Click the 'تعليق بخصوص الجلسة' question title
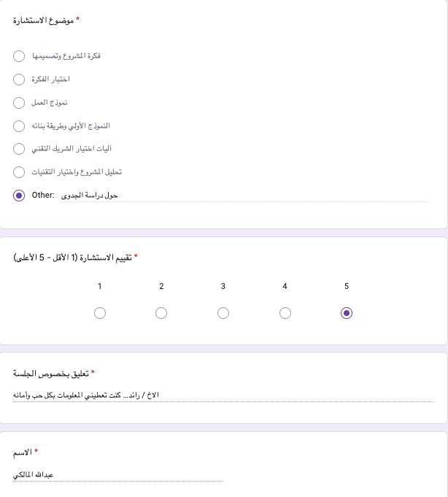 tap(50, 374)
